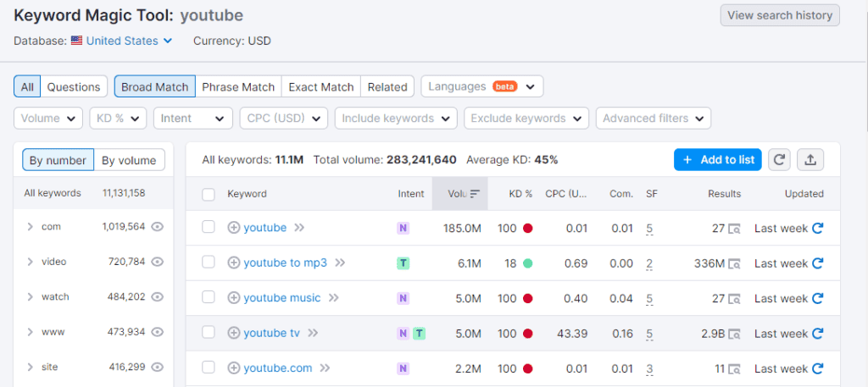
Task: Switch to the Related tab
Action: pos(387,86)
